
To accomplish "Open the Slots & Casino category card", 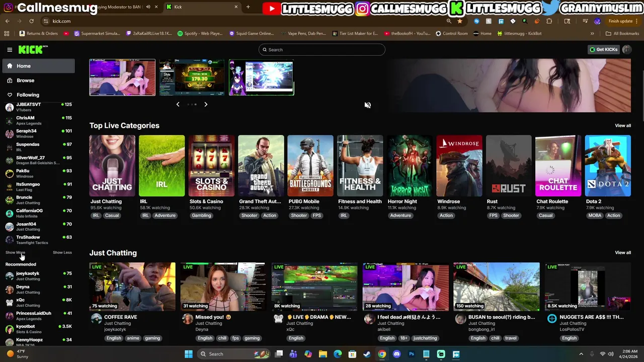I will [x=211, y=165].
